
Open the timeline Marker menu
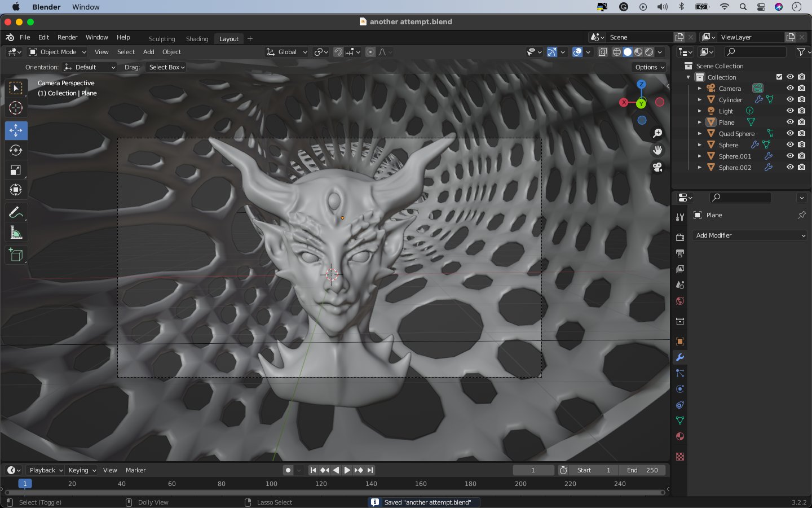point(135,470)
